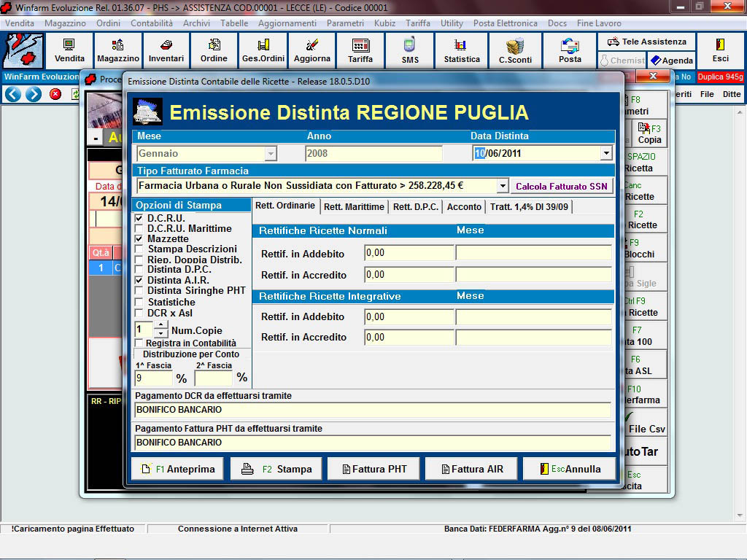Switch to the Rett. Marittime tab
This screenshot has width=747, height=560.
tap(354, 207)
